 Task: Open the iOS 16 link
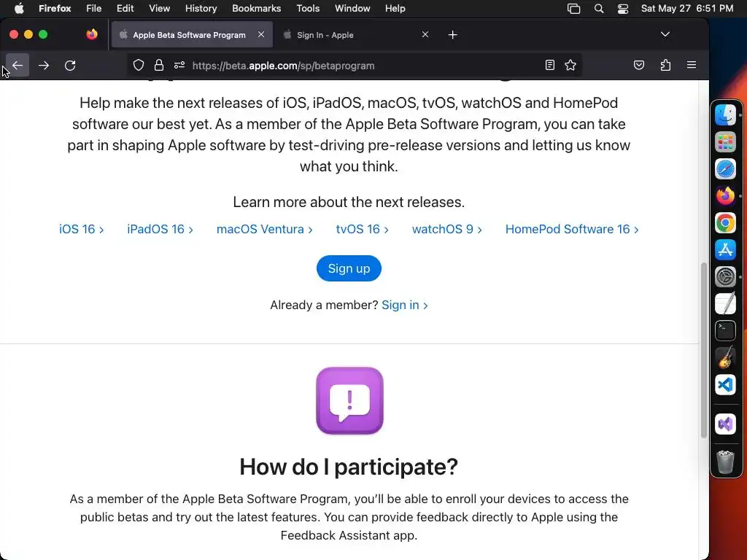tap(82, 229)
